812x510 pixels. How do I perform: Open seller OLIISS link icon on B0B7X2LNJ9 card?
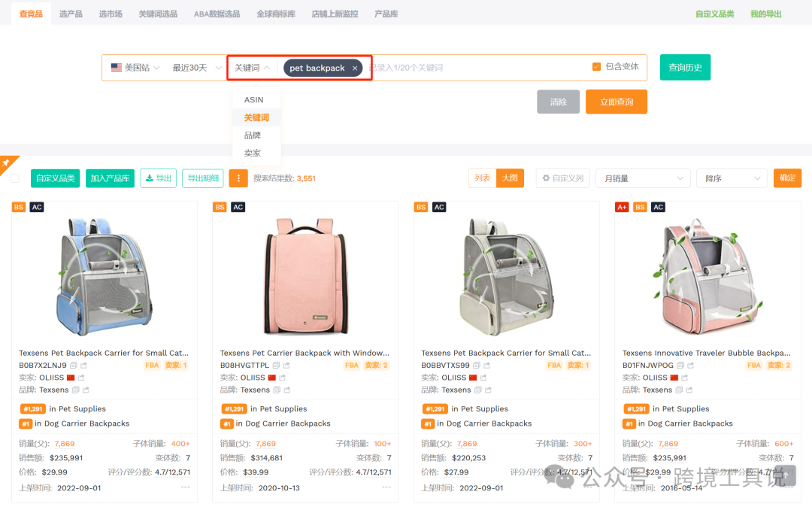(81, 378)
